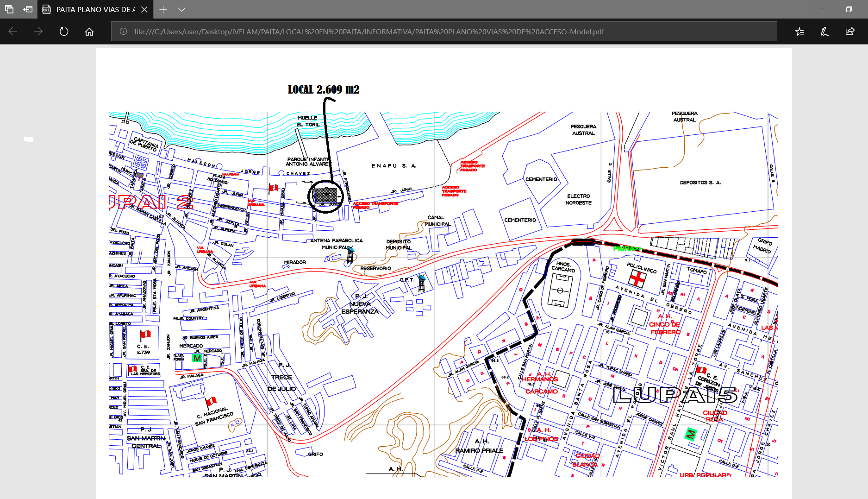
Task: Restore down the browser window
Action: click(849, 9)
